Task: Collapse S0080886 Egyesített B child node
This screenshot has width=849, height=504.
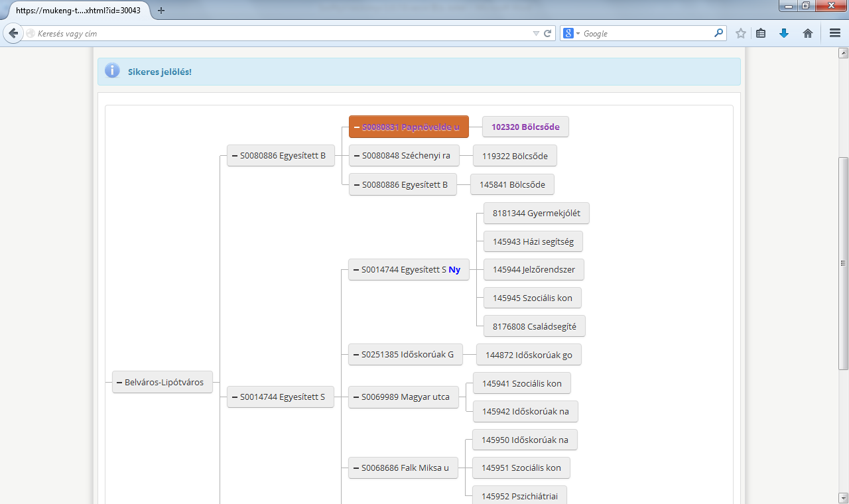Action: (357, 185)
